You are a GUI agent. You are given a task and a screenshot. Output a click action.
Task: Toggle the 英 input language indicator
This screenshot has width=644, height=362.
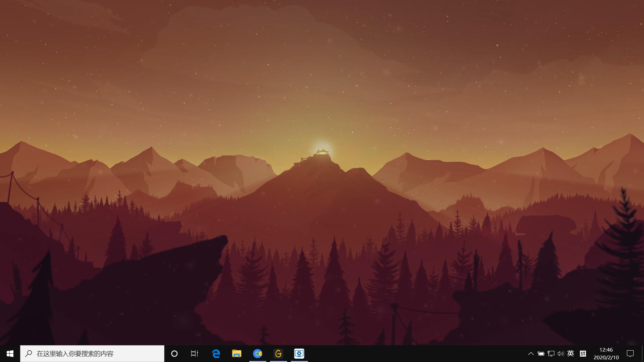click(x=571, y=353)
